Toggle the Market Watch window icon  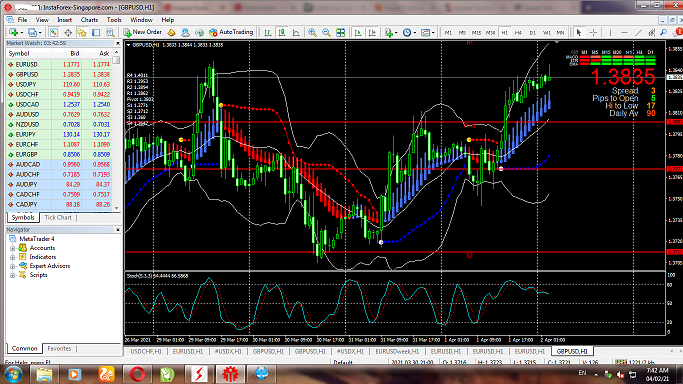pyautogui.click(x=54, y=32)
